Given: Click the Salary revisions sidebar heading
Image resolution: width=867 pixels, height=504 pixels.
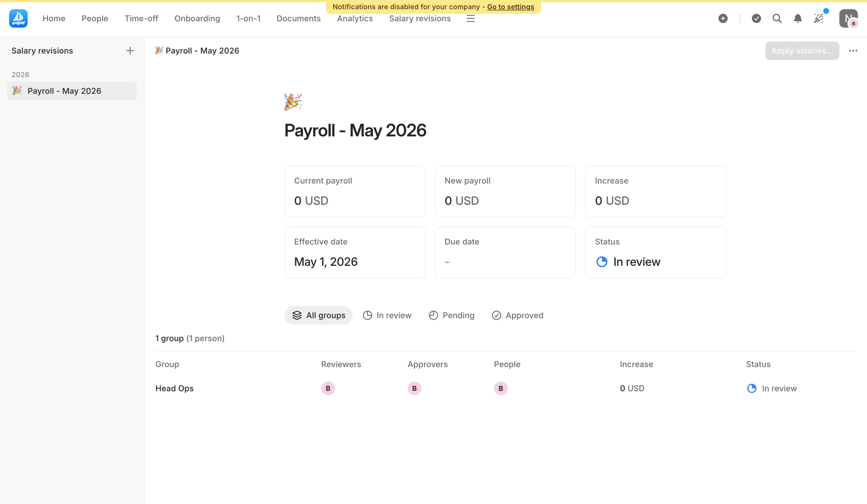Looking at the screenshot, I should [x=42, y=51].
